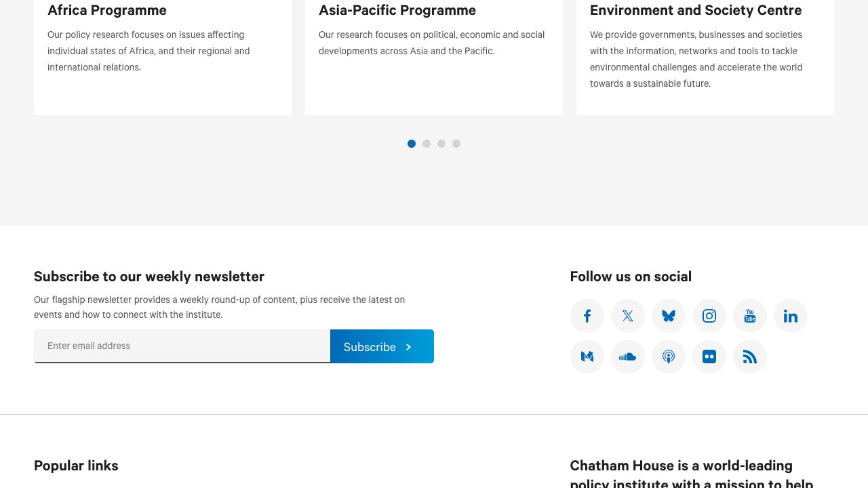Focus the Enter email address field
The height and width of the screenshot is (488, 868).
tap(182, 346)
